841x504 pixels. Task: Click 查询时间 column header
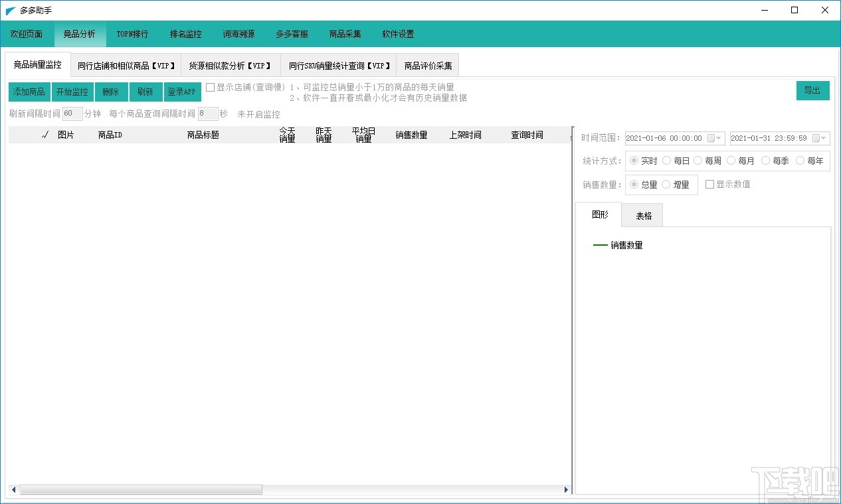527,135
